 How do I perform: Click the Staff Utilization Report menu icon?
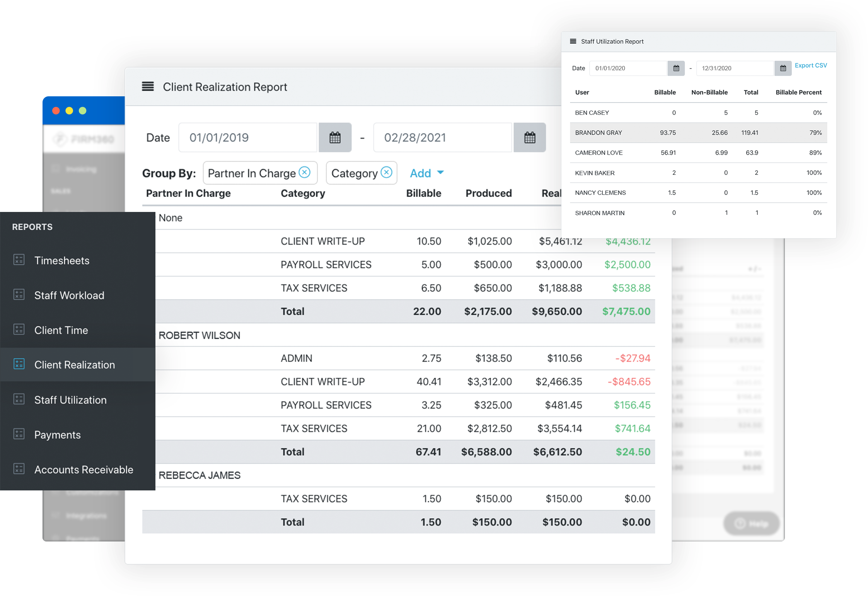(x=573, y=41)
